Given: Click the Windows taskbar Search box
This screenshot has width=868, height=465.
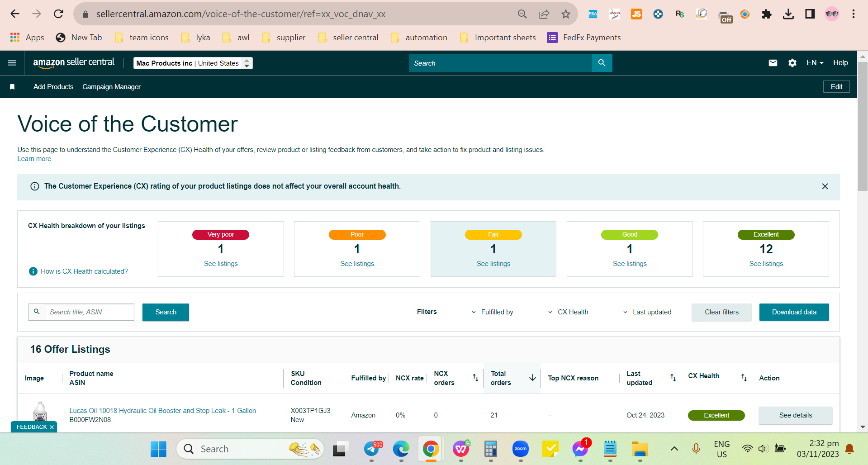Looking at the screenshot, I should coord(250,449).
